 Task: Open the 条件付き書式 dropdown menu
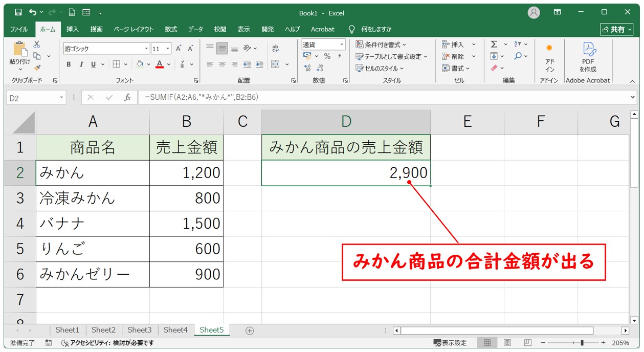pyautogui.click(x=381, y=45)
